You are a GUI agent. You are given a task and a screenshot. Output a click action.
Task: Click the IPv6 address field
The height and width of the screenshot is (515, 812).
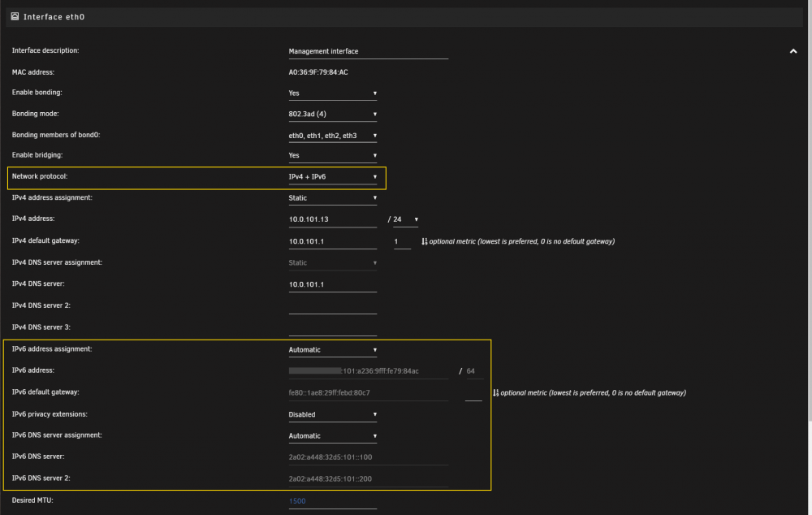368,371
